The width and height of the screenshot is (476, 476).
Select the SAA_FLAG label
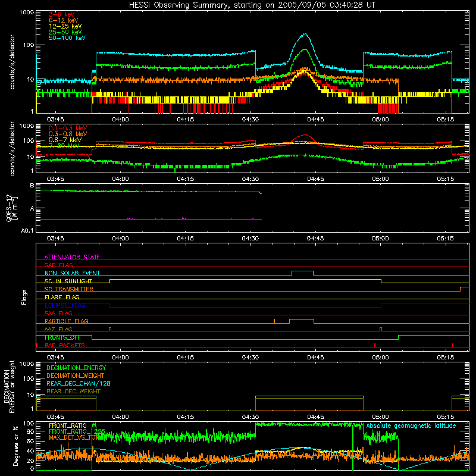point(58,313)
